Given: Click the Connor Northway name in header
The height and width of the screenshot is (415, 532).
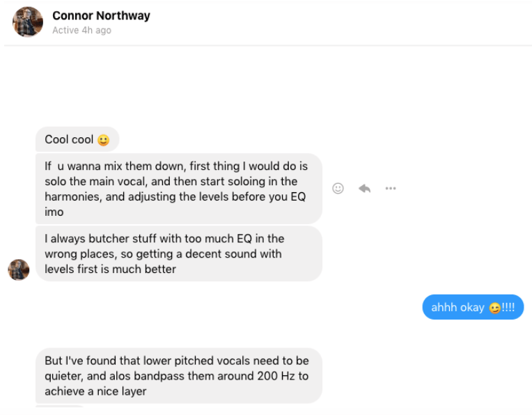Looking at the screenshot, I should coord(101,15).
